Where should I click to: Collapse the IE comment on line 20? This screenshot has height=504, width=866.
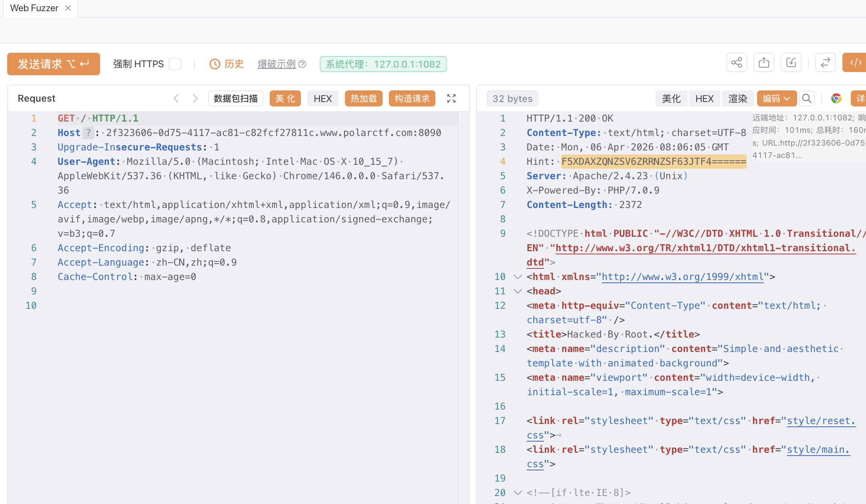click(518, 493)
